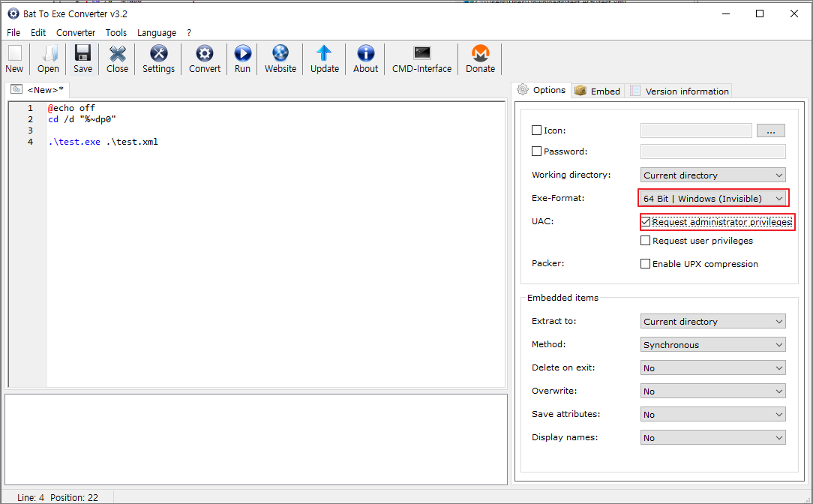Open the Extract to dropdown

point(713,322)
